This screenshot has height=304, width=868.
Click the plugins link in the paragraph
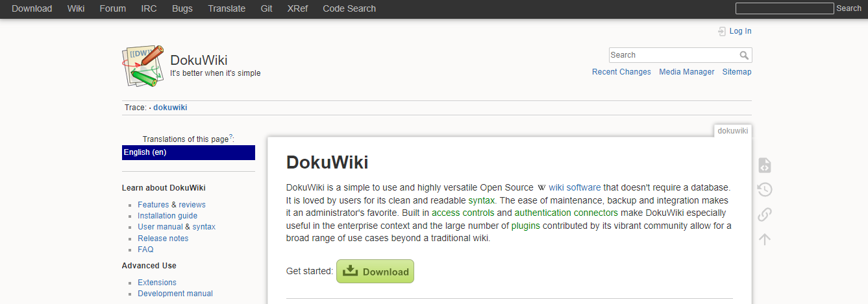(x=526, y=226)
